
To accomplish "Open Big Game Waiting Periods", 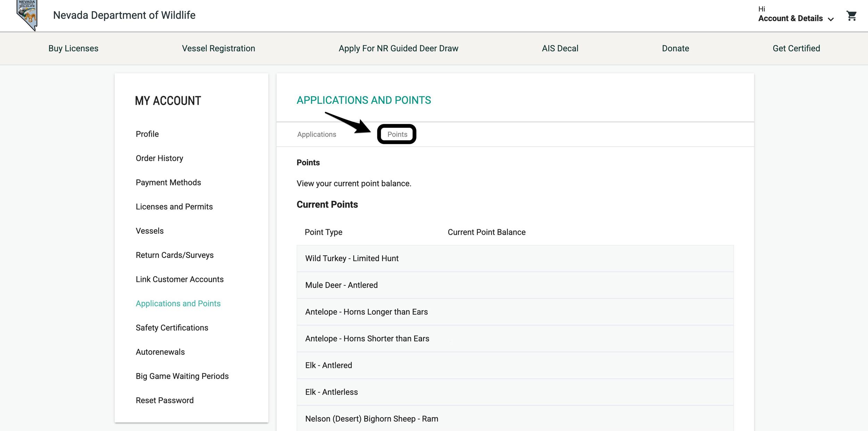I will click(182, 376).
